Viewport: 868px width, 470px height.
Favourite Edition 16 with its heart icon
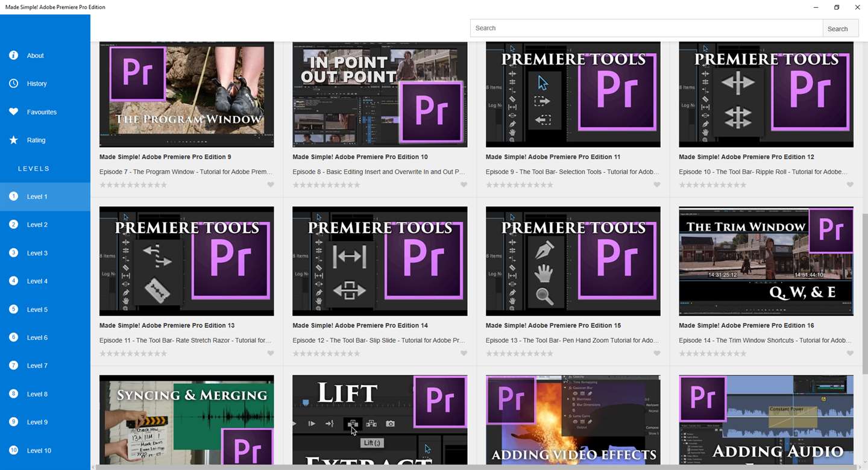pyautogui.click(x=850, y=354)
